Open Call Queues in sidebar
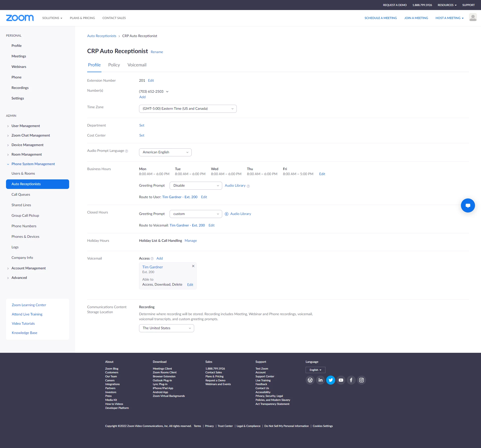Viewport: 481px width, 448px height. coord(21,194)
